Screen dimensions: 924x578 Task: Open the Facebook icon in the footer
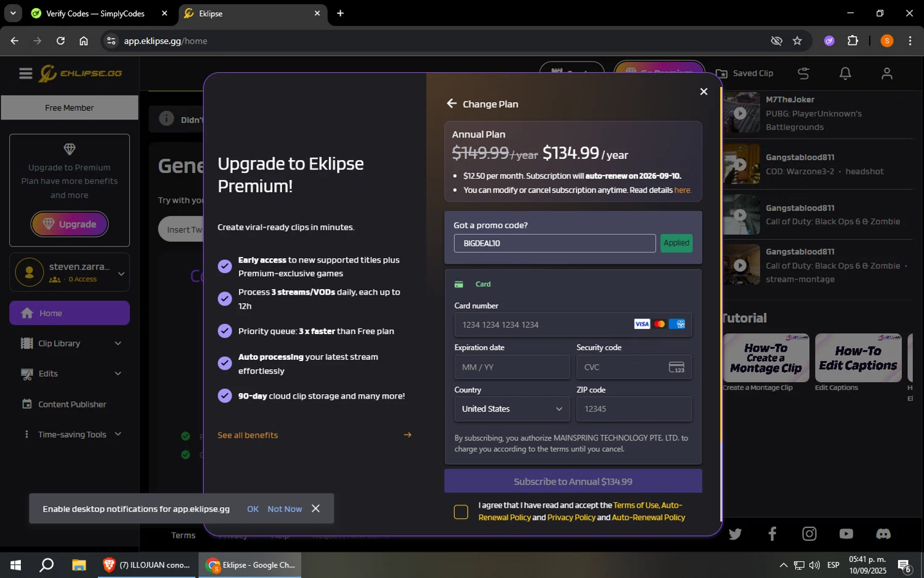772,534
